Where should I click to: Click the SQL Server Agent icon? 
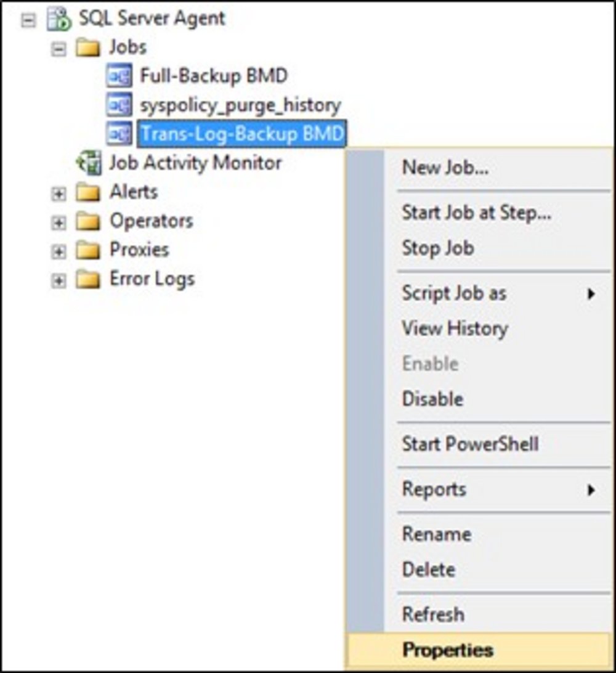[59, 18]
